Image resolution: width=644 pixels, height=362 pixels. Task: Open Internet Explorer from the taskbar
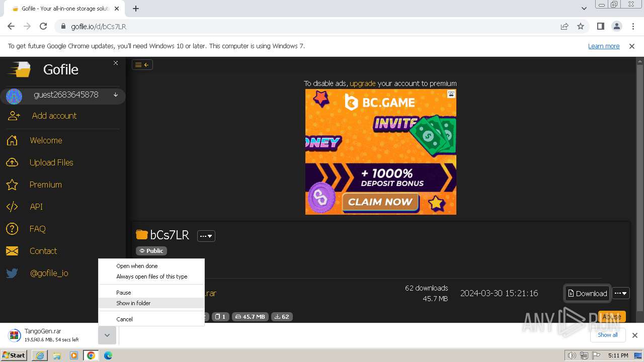(40, 355)
